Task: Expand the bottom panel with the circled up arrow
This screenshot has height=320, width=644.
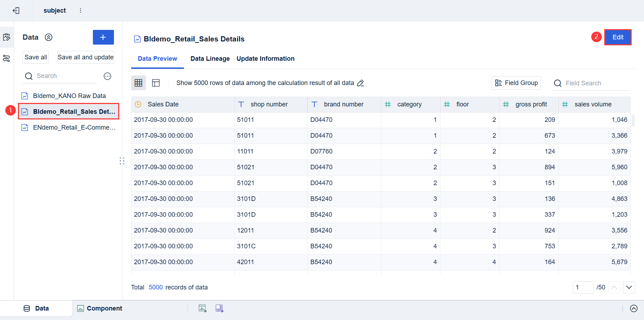Action: coord(633,308)
